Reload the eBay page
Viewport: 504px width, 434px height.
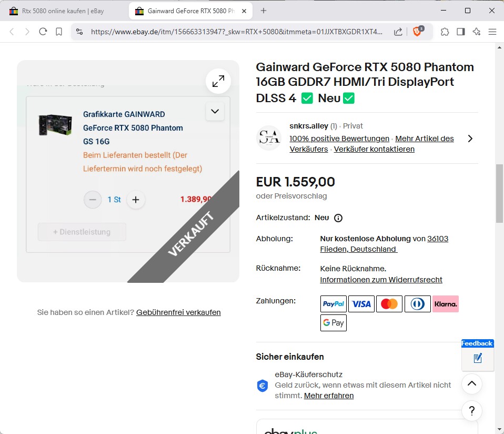pyautogui.click(x=43, y=32)
